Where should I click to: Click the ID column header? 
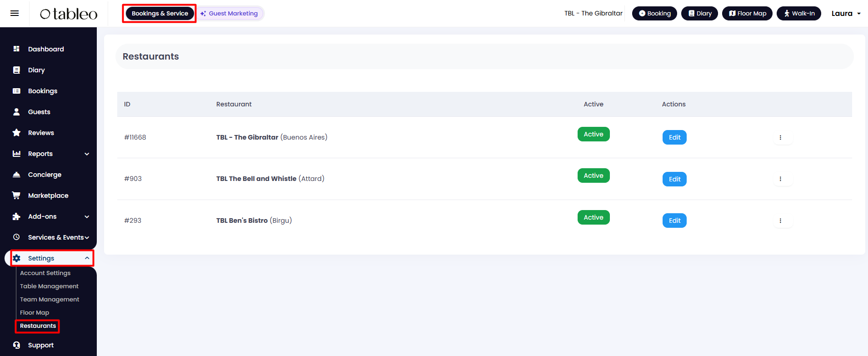tap(127, 104)
